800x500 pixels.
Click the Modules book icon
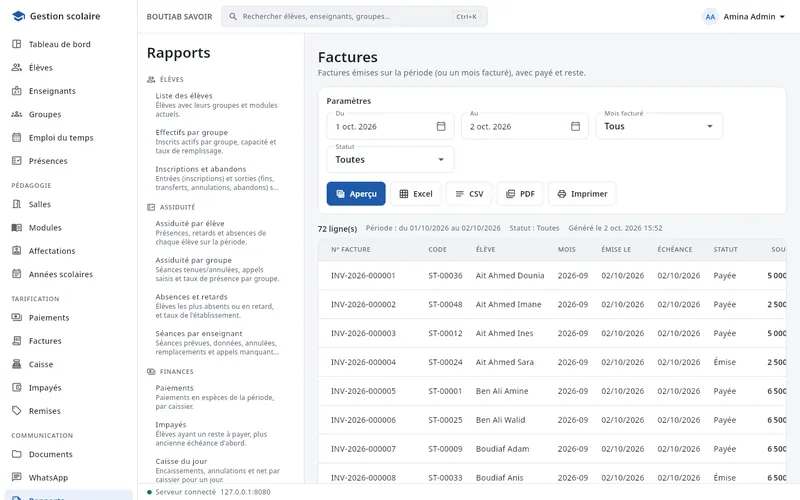[17, 228]
